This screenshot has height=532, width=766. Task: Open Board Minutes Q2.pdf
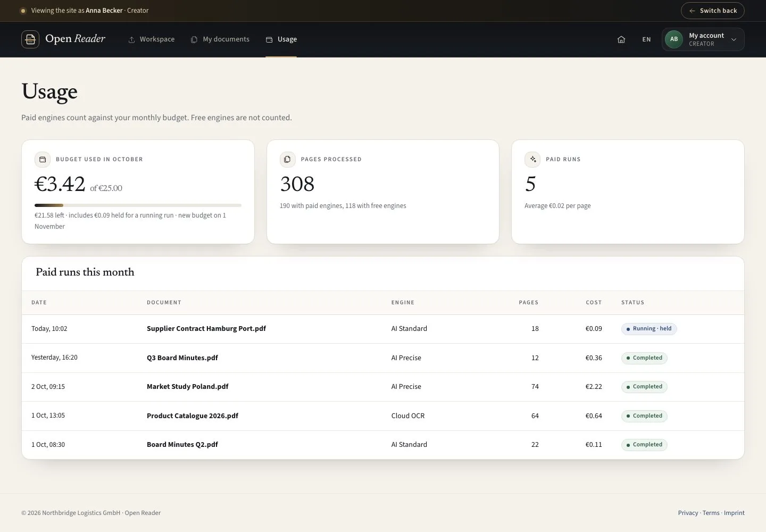(182, 445)
